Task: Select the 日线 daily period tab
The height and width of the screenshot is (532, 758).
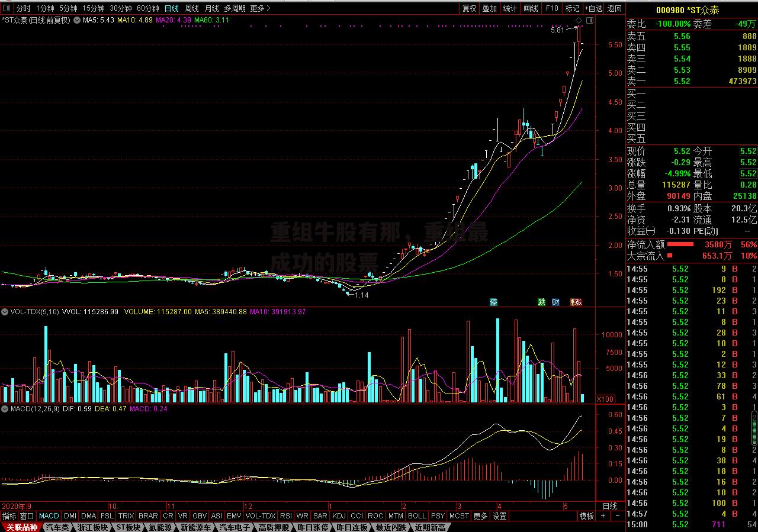Action: pyautogui.click(x=171, y=8)
